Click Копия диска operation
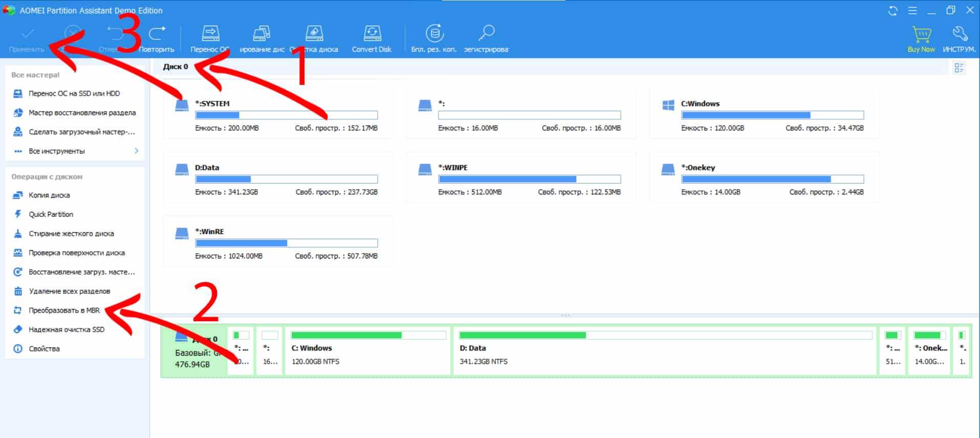Viewport: 980px width, 438px height. click(x=49, y=195)
